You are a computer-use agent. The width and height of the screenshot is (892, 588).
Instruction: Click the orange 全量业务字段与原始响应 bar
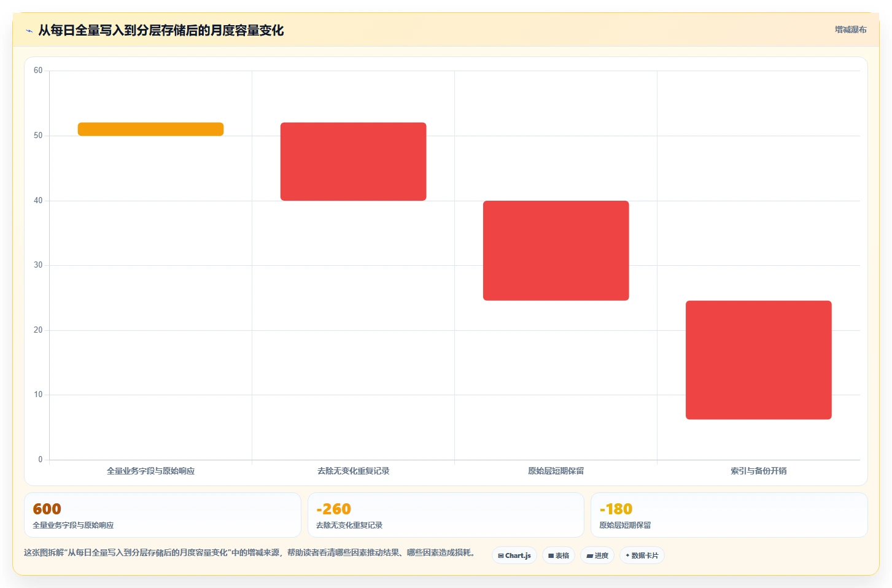[150, 129]
